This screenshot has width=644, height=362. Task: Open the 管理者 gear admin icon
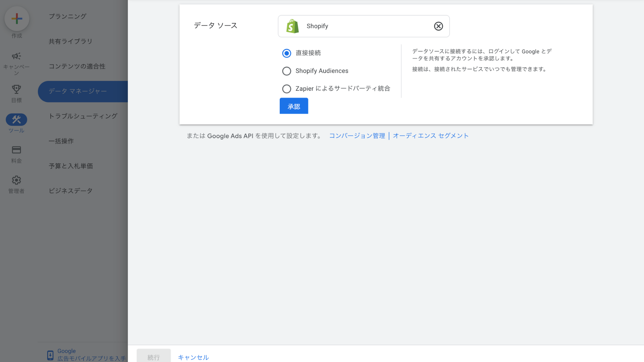coord(16,180)
